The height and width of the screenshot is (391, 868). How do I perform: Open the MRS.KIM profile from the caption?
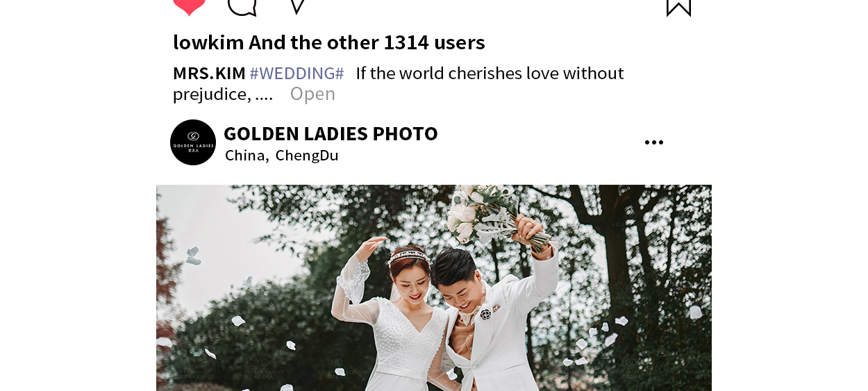[209, 73]
